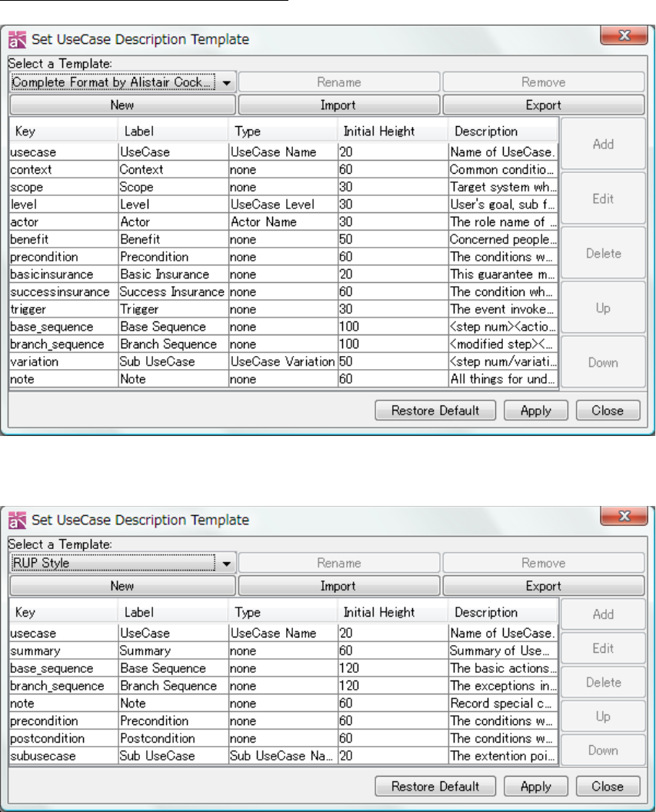Screen dimensions: 656x812
Task: Click the Delete button in the Cockburn template dialog
Action: point(603,253)
